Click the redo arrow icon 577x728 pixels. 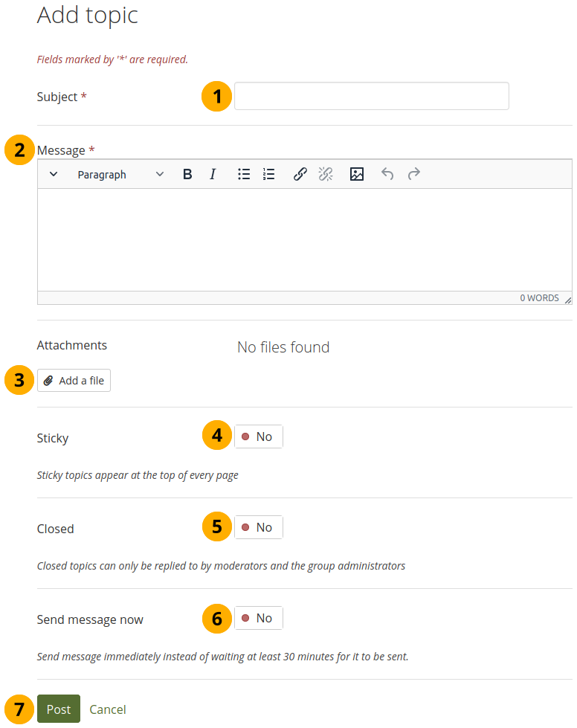414,175
